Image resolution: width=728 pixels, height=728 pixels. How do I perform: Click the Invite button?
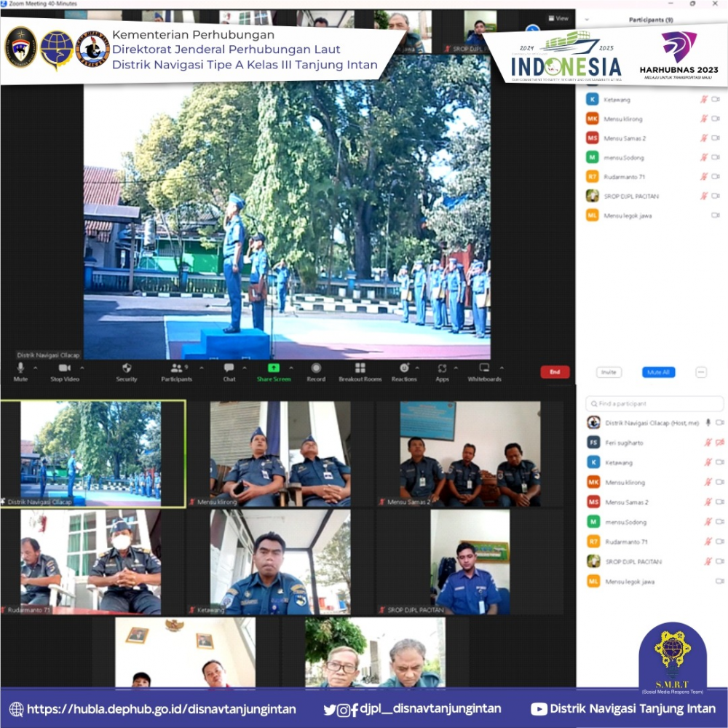pos(609,372)
